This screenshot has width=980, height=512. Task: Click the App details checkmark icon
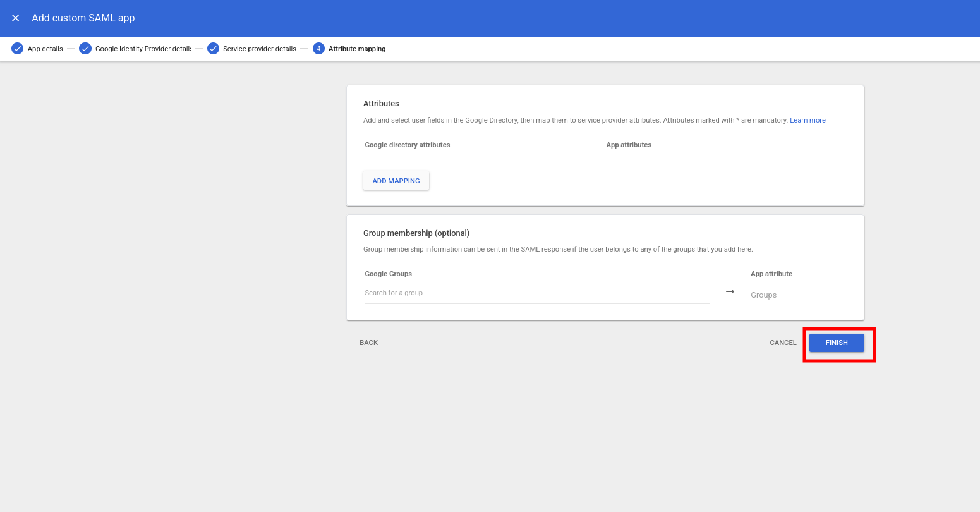pos(18,49)
